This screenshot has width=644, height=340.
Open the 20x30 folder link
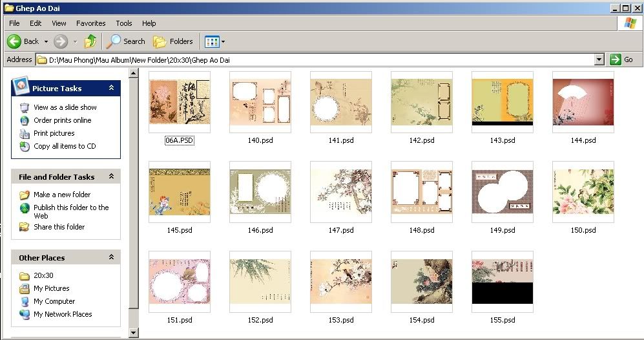coord(43,275)
